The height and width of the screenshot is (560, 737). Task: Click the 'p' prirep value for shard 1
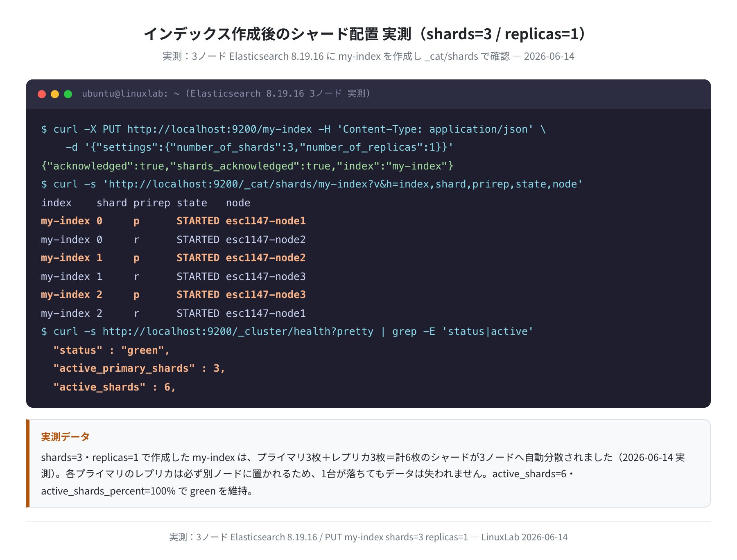coord(136,258)
